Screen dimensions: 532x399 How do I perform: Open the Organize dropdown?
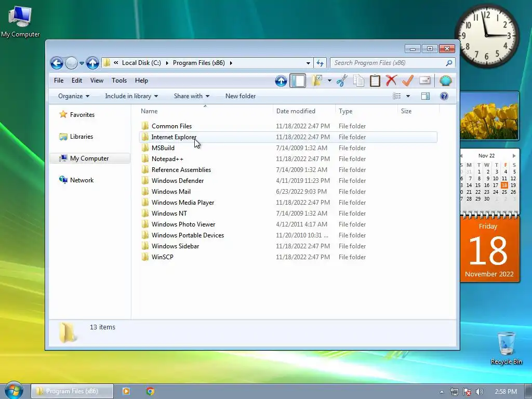click(x=74, y=96)
